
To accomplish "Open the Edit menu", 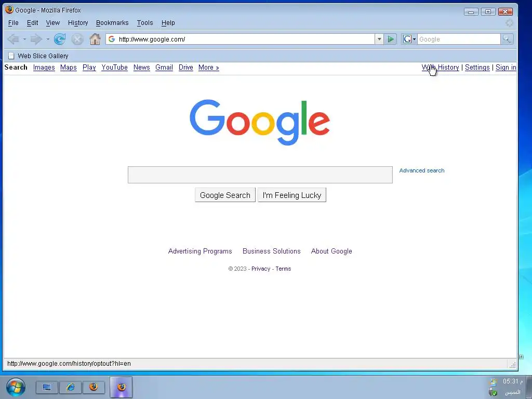I will [x=33, y=23].
